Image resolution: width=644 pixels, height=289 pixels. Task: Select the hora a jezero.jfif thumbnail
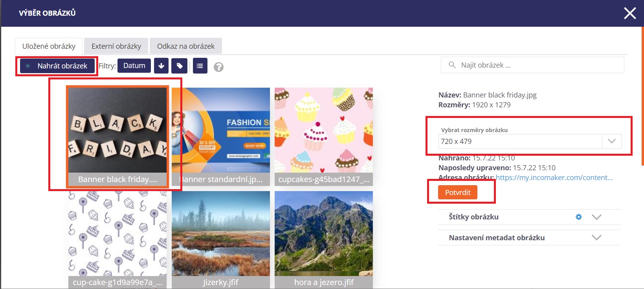[x=324, y=240]
